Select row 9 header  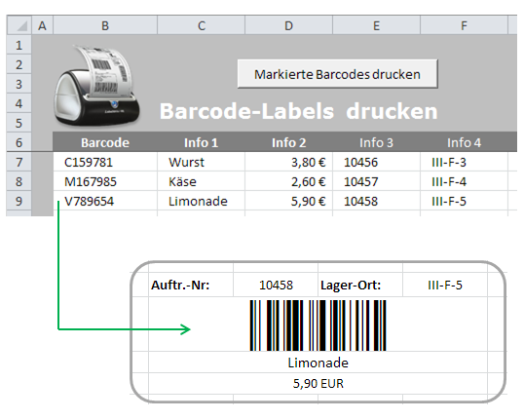[x=19, y=201]
